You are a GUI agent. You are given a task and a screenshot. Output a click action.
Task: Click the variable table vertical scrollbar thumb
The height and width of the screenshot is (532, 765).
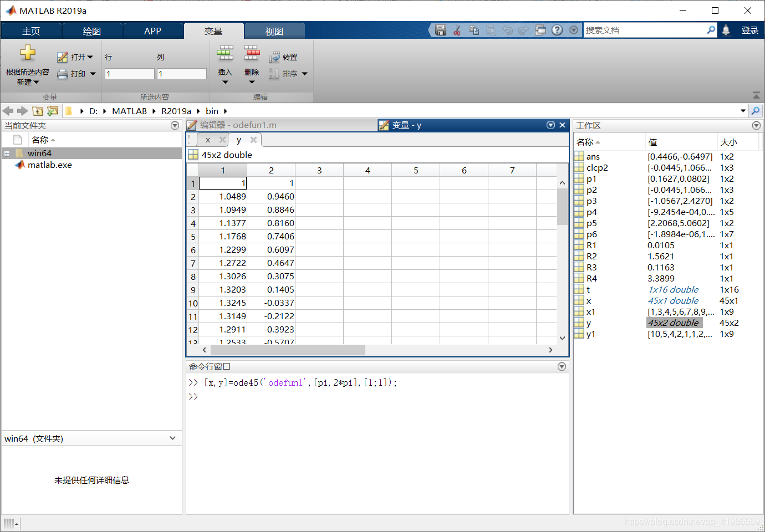[x=562, y=206]
